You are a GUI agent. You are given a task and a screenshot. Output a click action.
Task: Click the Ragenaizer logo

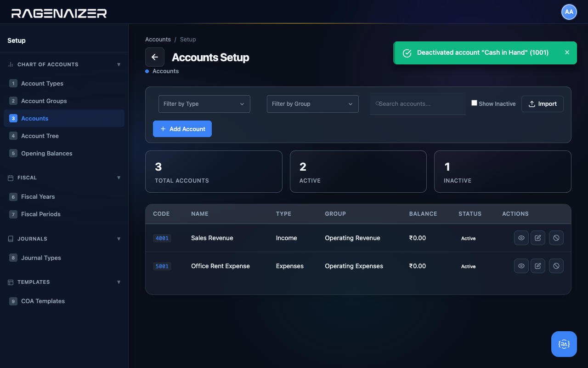click(59, 13)
